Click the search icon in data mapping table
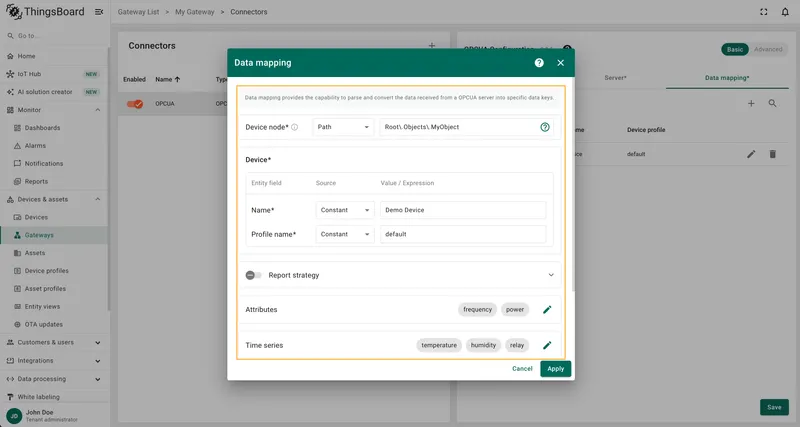The width and height of the screenshot is (800, 427). (772, 104)
